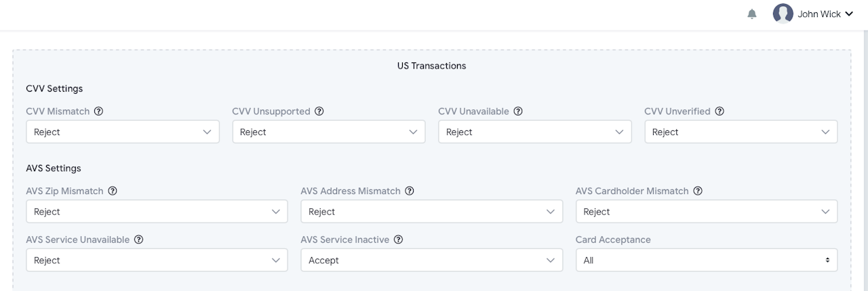Click the AVS Service Unavailable help icon
The height and width of the screenshot is (291, 868).
pyautogui.click(x=138, y=239)
